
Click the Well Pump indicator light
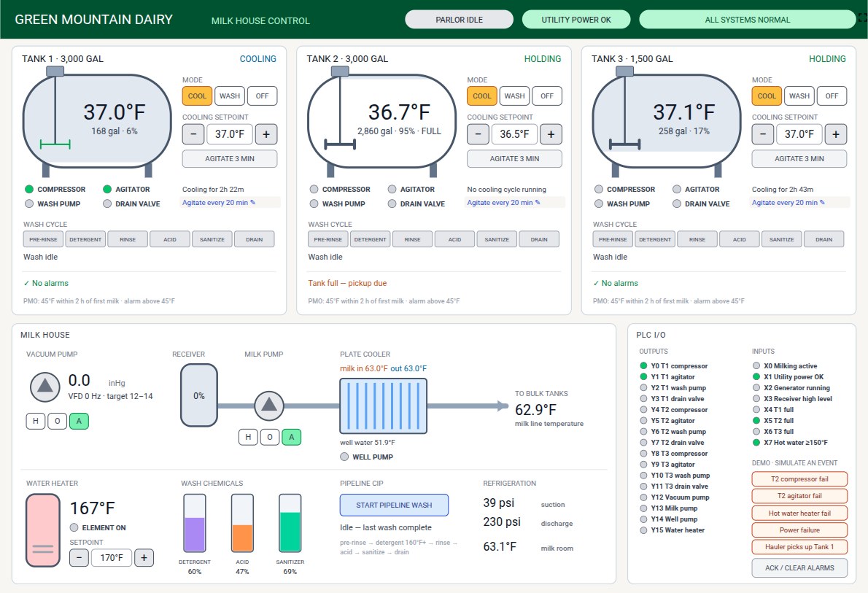click(344, 457)
